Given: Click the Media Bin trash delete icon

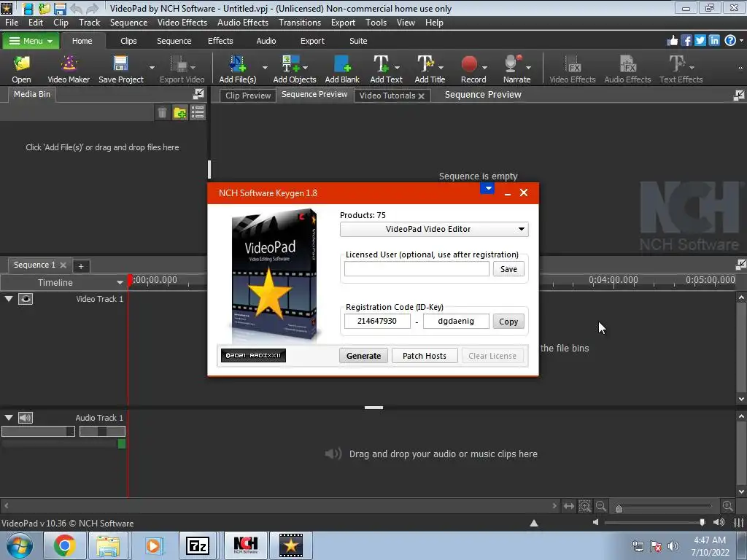Looking at the screenshot, I should 163,112.
